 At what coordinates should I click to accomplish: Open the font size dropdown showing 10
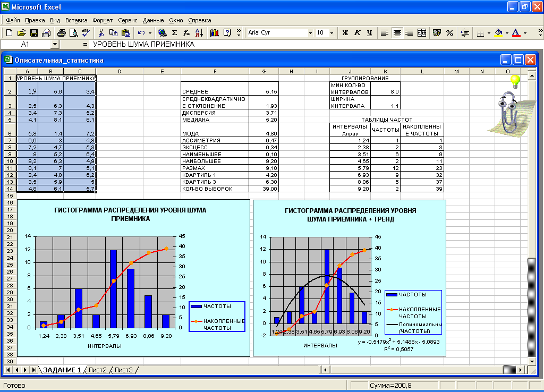[x=331, y=33]
